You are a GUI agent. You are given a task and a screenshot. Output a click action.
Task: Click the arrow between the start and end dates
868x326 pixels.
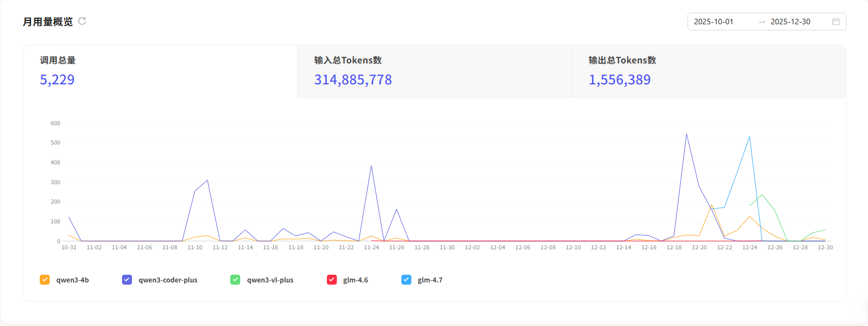pos(762,22)
